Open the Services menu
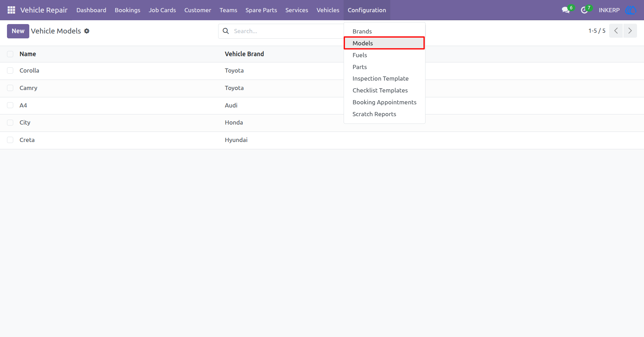The image size is (644, 337). [297, 10]
